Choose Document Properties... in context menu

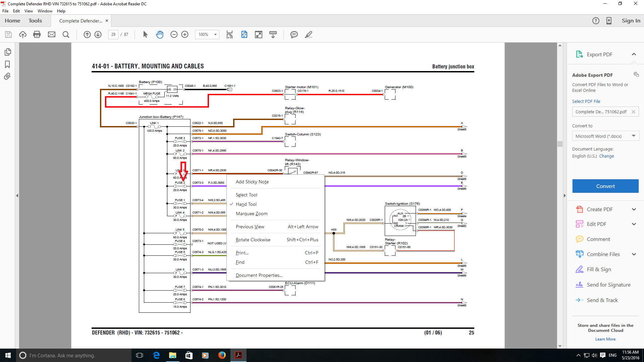tap(275, 275)
